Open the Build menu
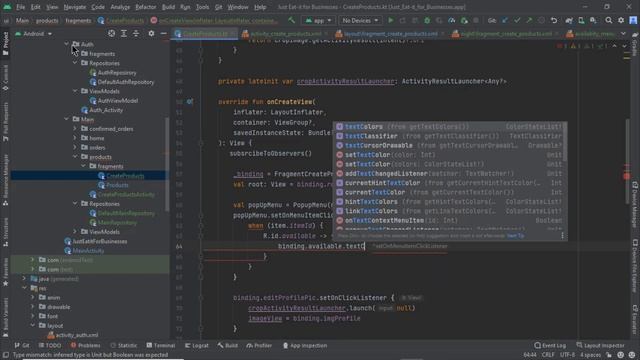Screen dimensions: 640x360 tap(168, 7)
